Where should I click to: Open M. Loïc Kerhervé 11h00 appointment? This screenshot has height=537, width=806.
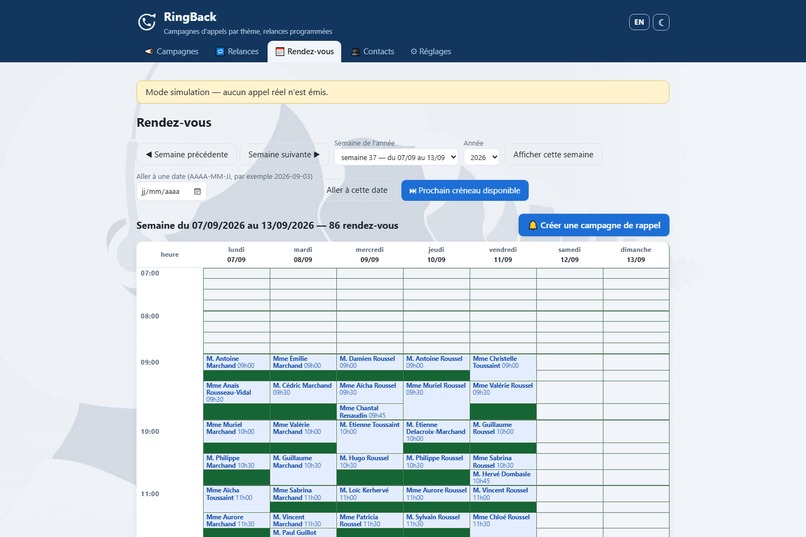[370, 494]
